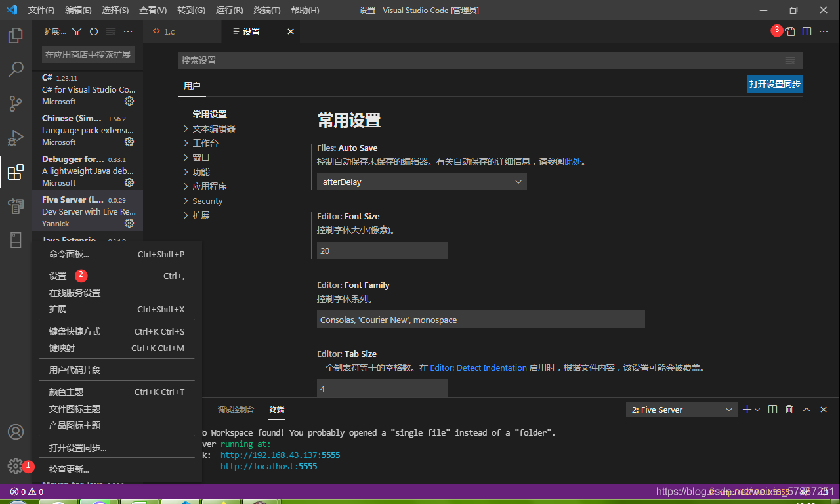Close the 设置 editor tab
The width and height of the screenshot is (840, 504).
pyautogui.click(x=291, y=31)
